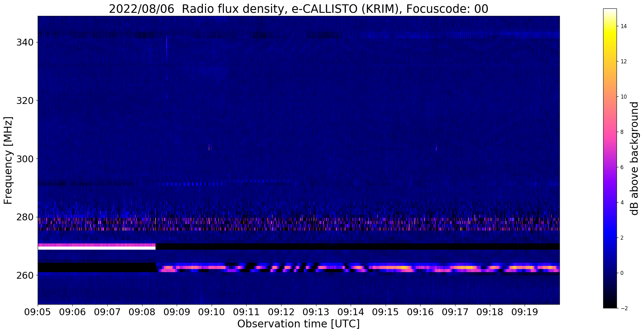
Task: Click the 09:07 time tick label
Action: point(107,312)
